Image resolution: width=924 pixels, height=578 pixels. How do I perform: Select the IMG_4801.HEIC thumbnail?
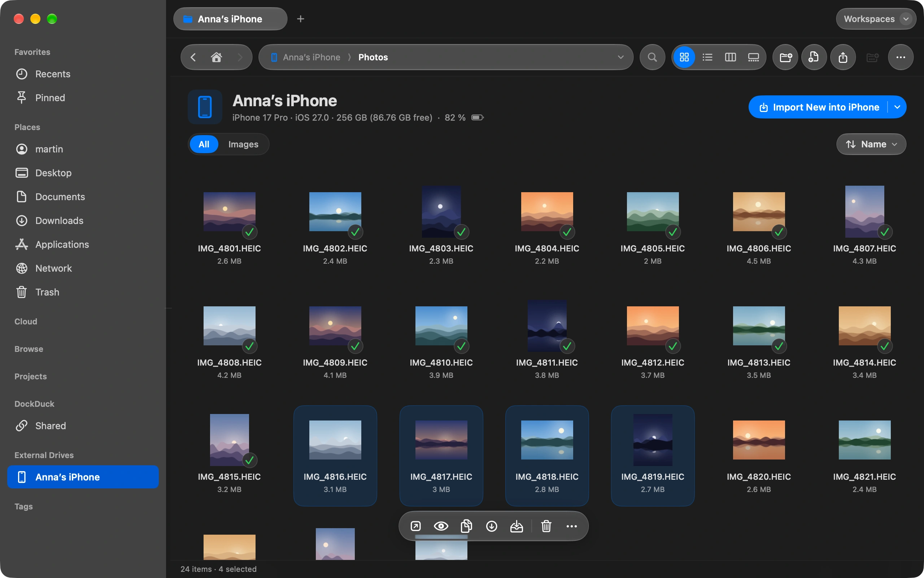(x=230, y=212)
